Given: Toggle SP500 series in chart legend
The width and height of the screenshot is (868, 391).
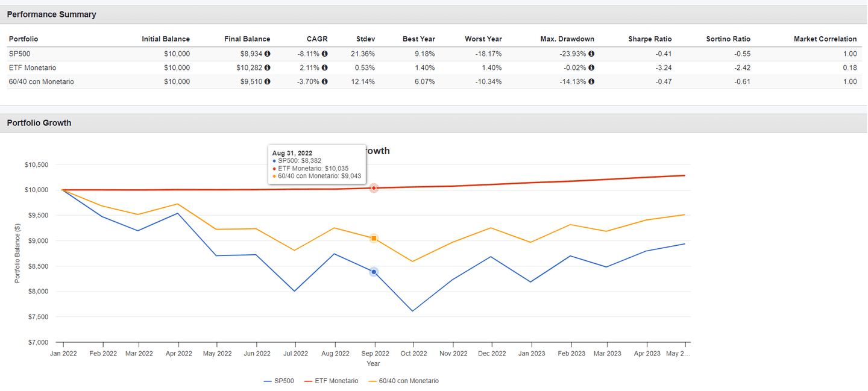Looking at the screenshot, I should pos(278,381).
